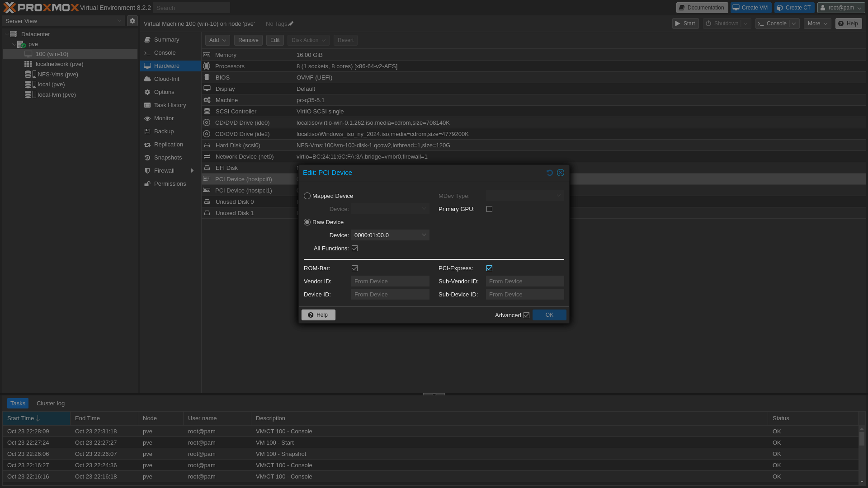Click the localnetwork grid icon
The height and width of the screenshot is (488, 868).
pyautogui.click(x=28, y=64)
